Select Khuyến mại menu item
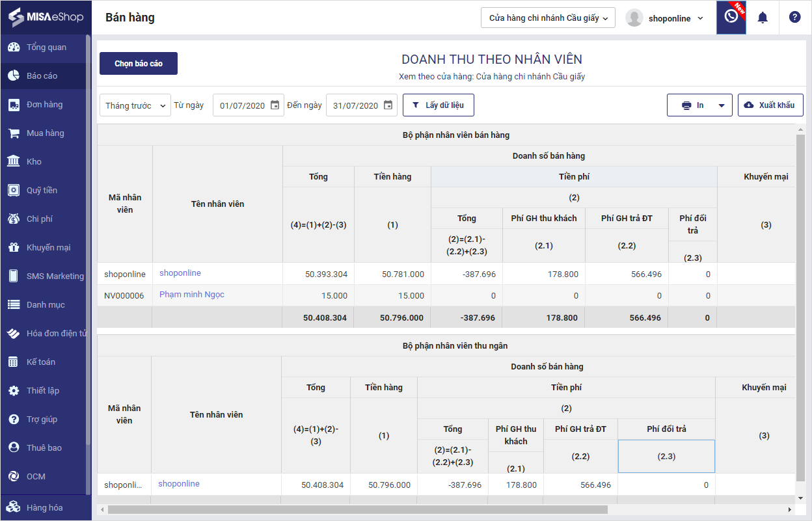This screenshot has height=521, width=812. pos(48,248)
